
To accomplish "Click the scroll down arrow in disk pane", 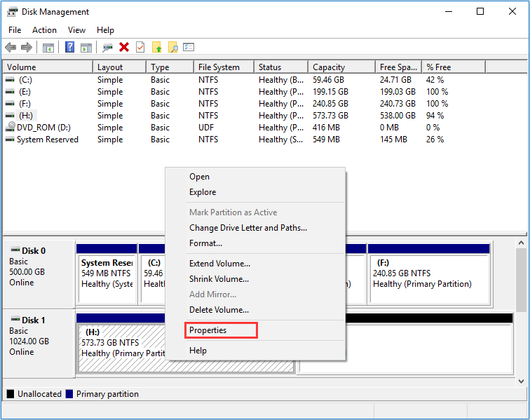I will point(521,381).
